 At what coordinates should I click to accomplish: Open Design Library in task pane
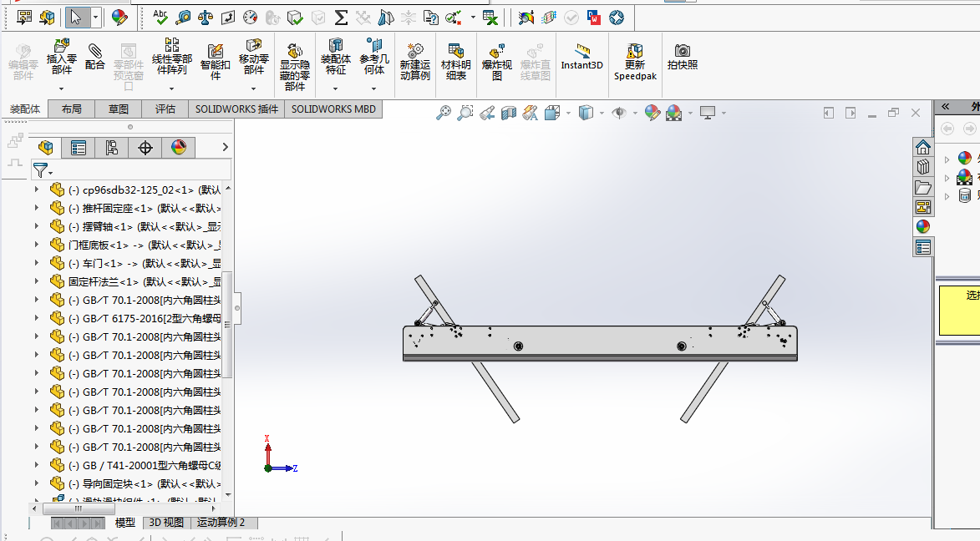pos(922,168)
